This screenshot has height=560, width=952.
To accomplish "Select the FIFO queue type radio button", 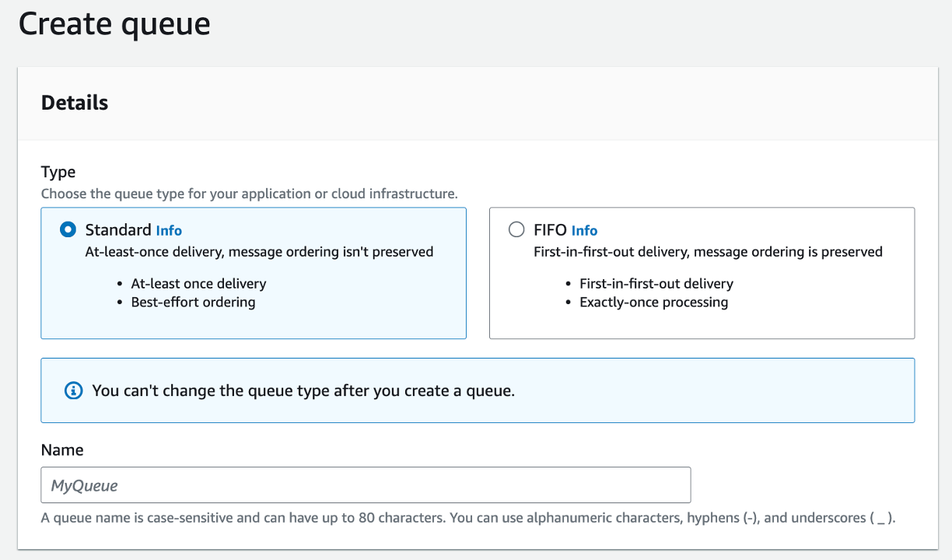I will pyautogui.click(x=516, y=229).
